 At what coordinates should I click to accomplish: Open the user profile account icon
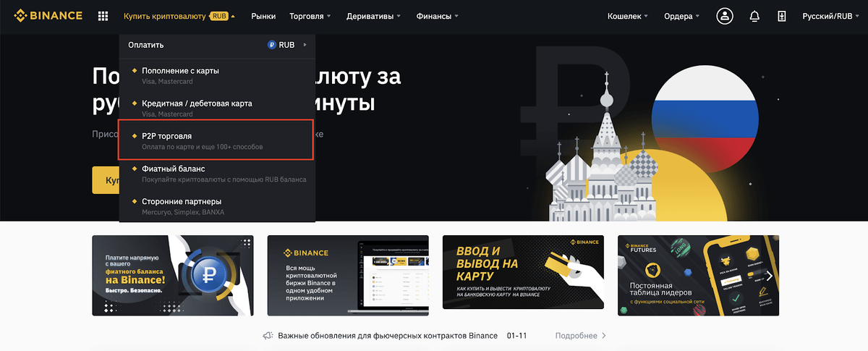pyautogui.click(x=724, y=16)
